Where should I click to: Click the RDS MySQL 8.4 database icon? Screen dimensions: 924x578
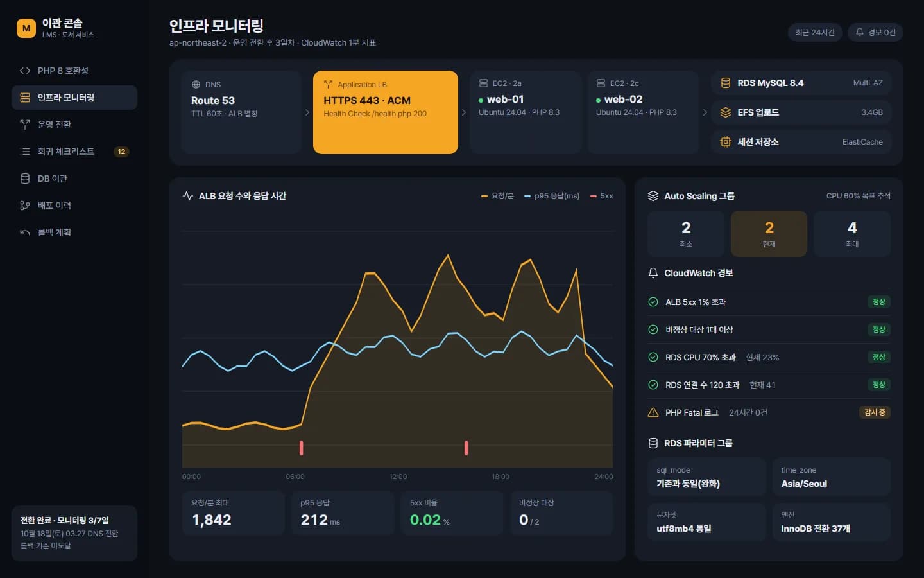tap(726, 83)
